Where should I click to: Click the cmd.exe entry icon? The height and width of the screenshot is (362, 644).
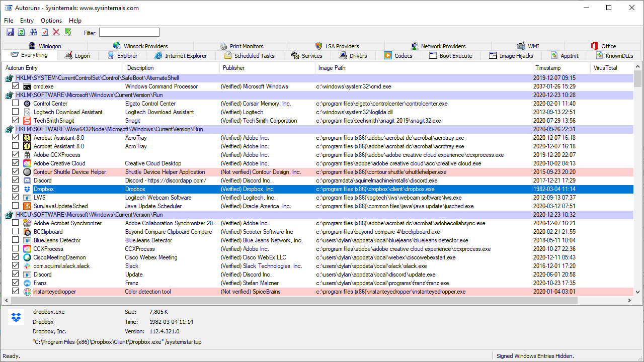point(27,86)
